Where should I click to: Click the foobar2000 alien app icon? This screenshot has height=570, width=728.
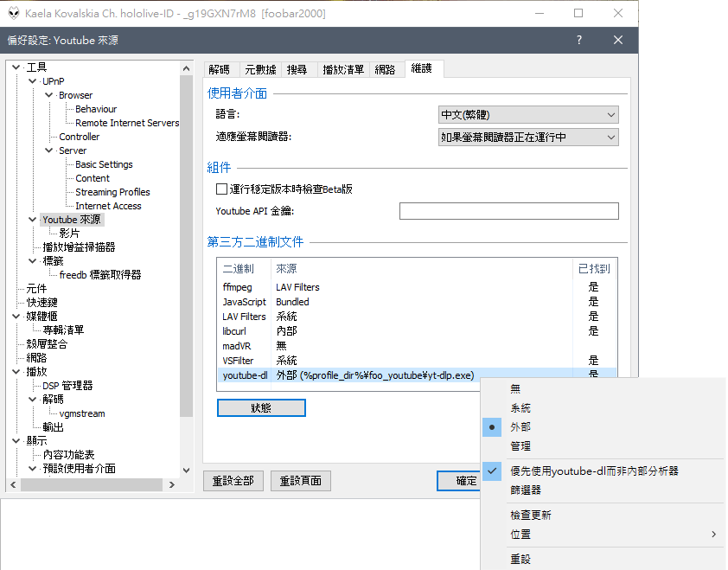click(x=14, y=13)
